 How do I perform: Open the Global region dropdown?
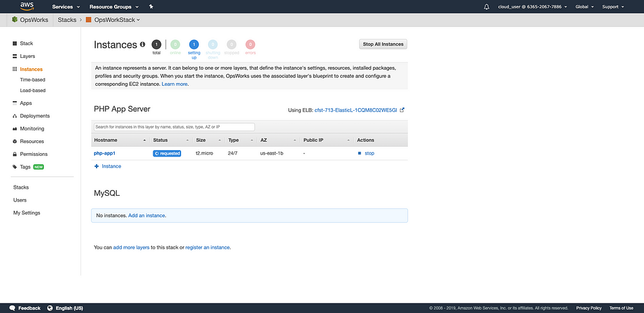click(x=585, y=7)
